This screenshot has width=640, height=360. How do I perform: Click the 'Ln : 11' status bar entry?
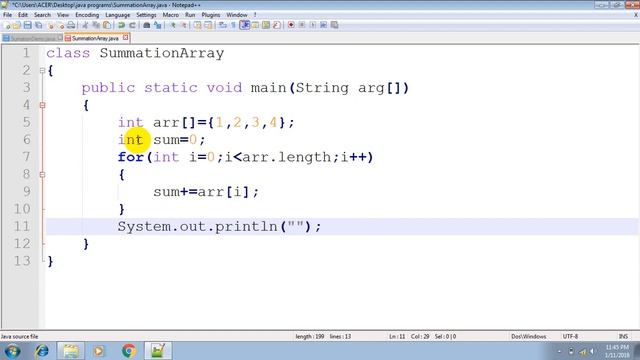(x=397, y=337)
